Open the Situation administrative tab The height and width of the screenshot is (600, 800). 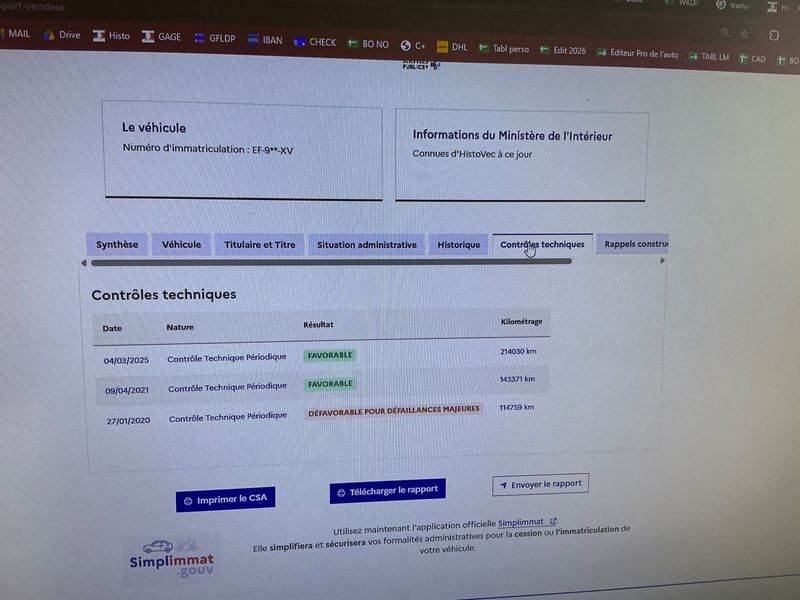[366, 245]
